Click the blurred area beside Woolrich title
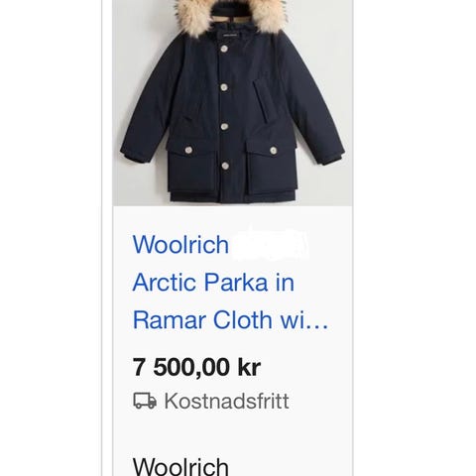This screenshot has width=476, height=476. pos(273,244)
